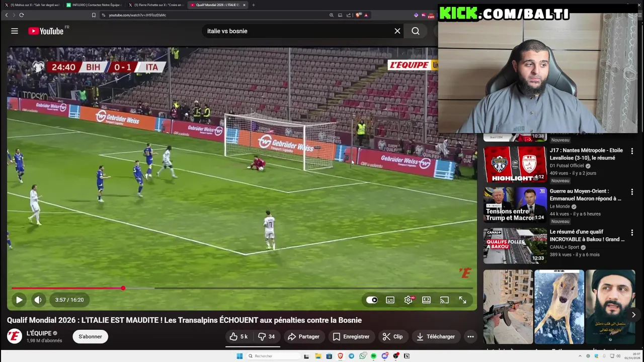Close the Qualif Mondial 2026 tab
This screenshot has width=644, height=362.
coord(245,5)
